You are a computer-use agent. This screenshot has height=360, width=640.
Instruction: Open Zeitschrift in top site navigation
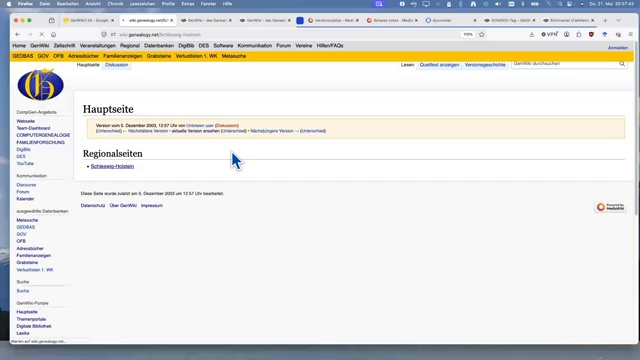coord(64,46)
